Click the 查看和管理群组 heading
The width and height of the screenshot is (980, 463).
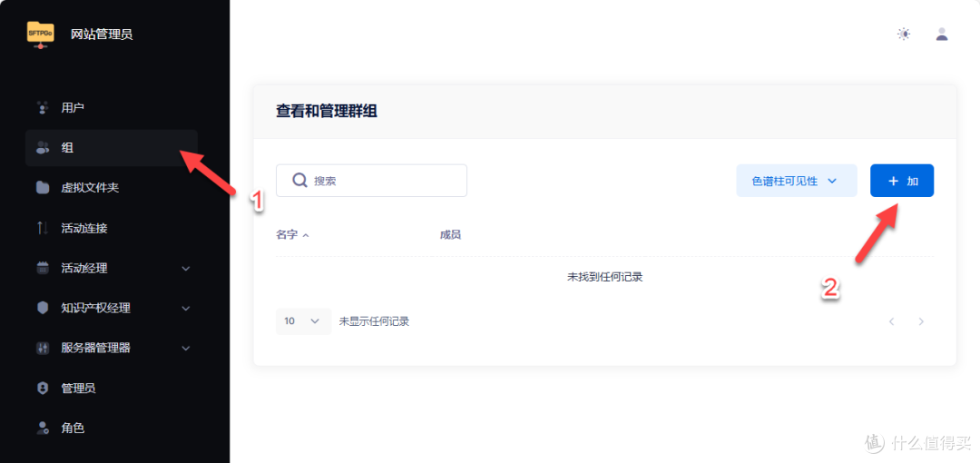point(327,112)
